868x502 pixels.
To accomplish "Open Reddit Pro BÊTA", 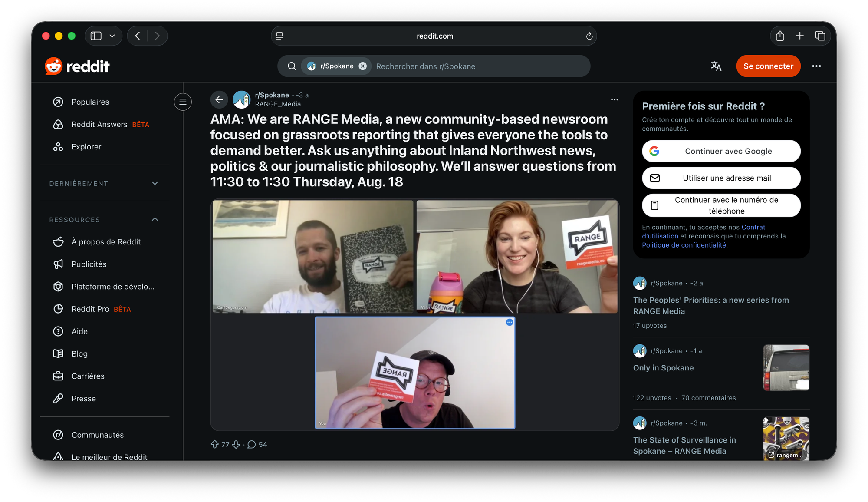I will pyautogui.click(x=105, y=309).
